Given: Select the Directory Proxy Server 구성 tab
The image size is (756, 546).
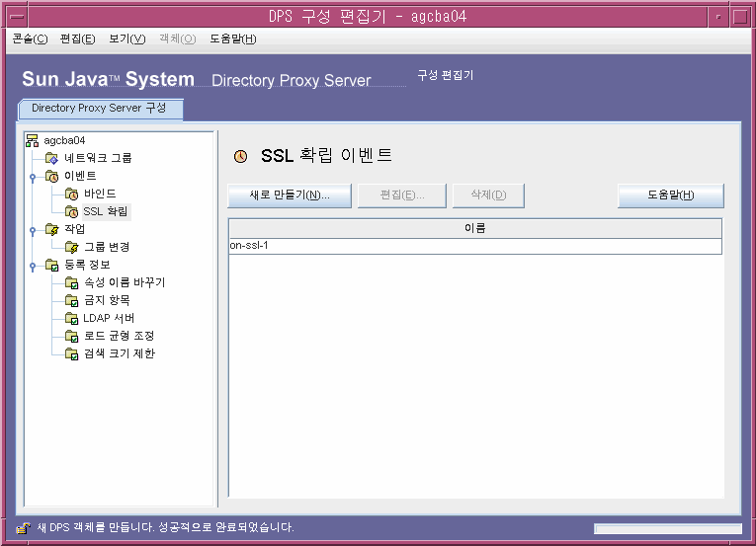Looking at the screenshot, I should [x=100, y=109].
